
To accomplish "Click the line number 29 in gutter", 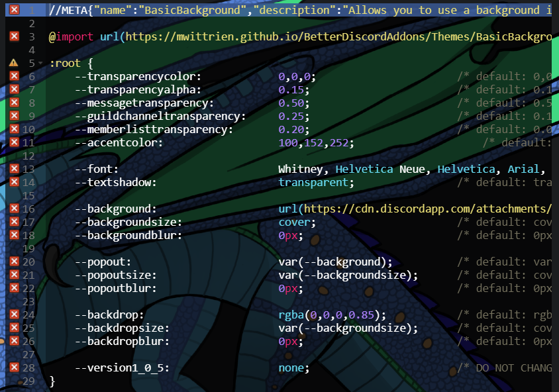I will [28, 381].
